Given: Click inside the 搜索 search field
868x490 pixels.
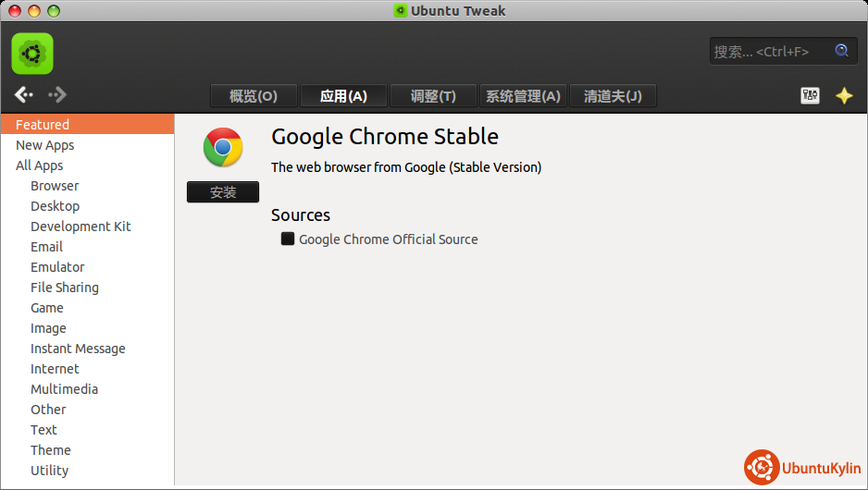Looking at the screenshot, I should (x=768, y=52).
